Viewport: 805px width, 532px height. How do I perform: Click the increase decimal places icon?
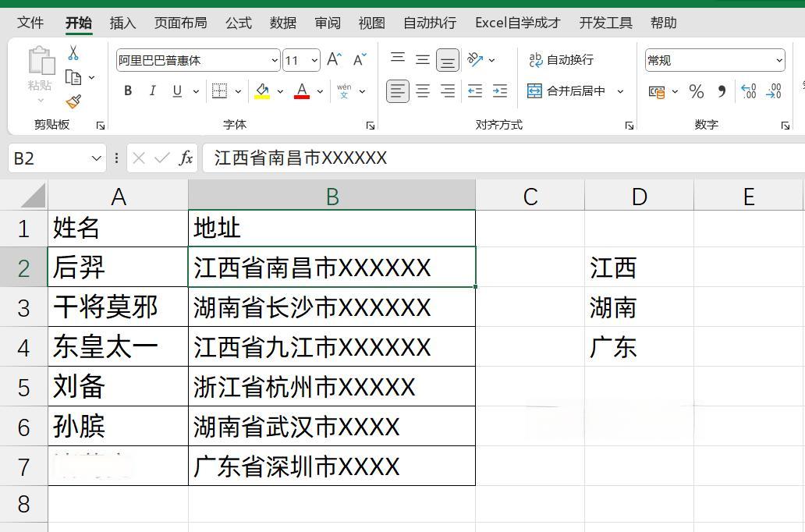tap(748, 92)
